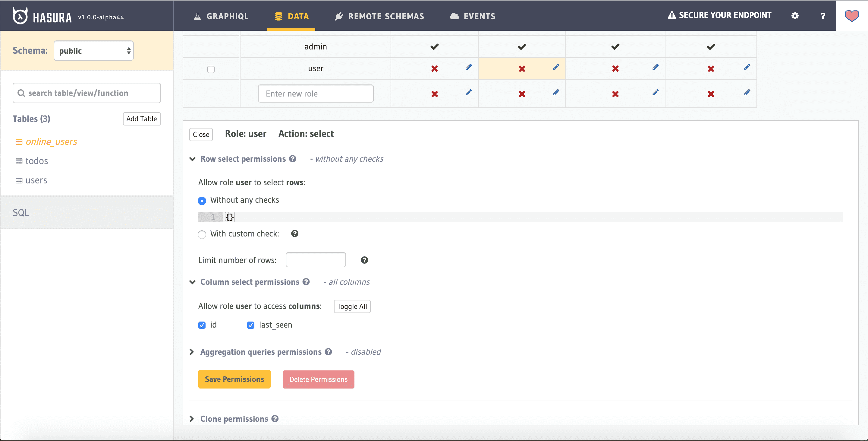Image resolution: width=868 pixels, height=441 pixels.
Task: Click Delete Permissions button
Action: pos(319,379)
